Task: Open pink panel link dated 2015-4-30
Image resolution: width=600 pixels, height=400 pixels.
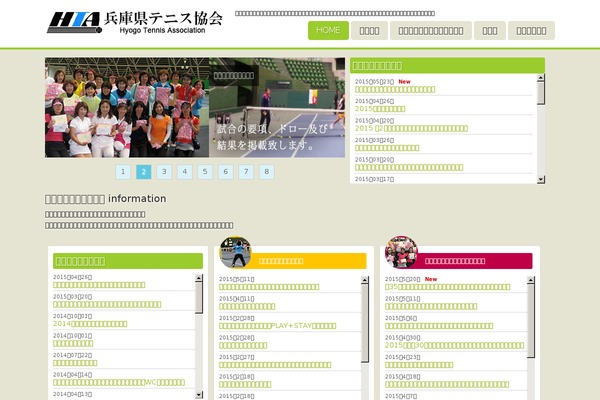Action: [455, 346]
